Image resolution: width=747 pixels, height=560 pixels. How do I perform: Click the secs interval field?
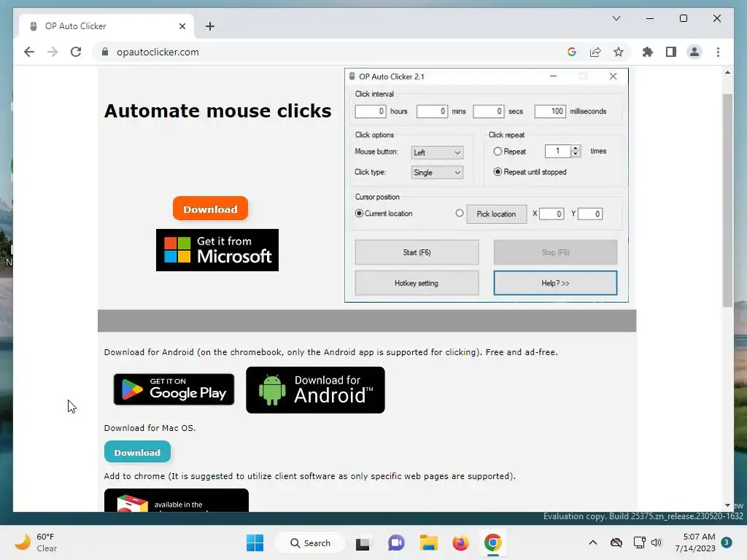point(488,112)
